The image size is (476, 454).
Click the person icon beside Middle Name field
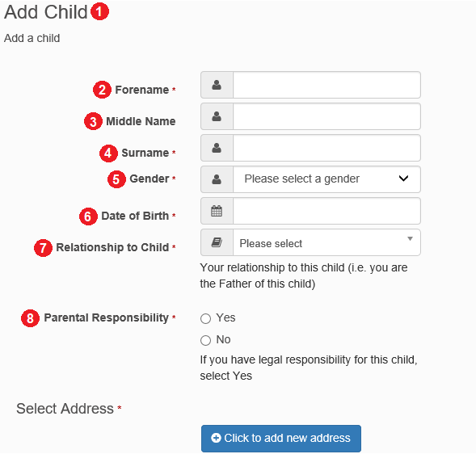(x=217, y=116)
